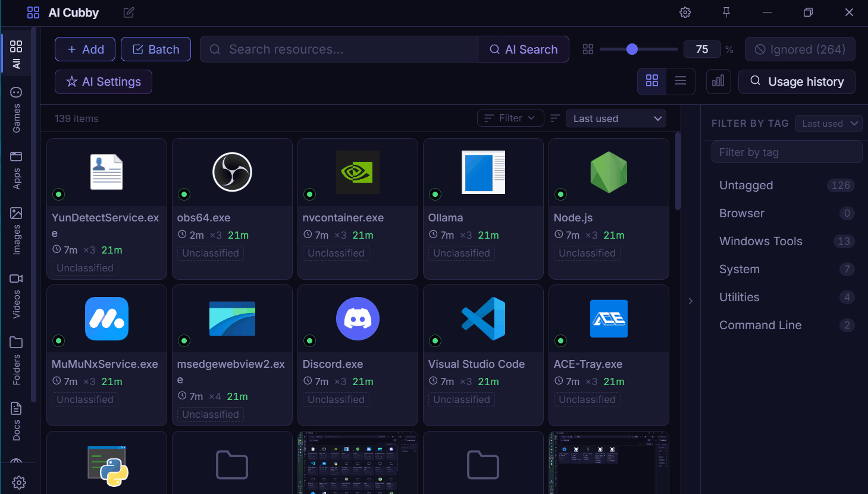Open the Discord.exe icon
Image resolution: width=868 pixels, height=494 pixels.
tap(358, 318)
